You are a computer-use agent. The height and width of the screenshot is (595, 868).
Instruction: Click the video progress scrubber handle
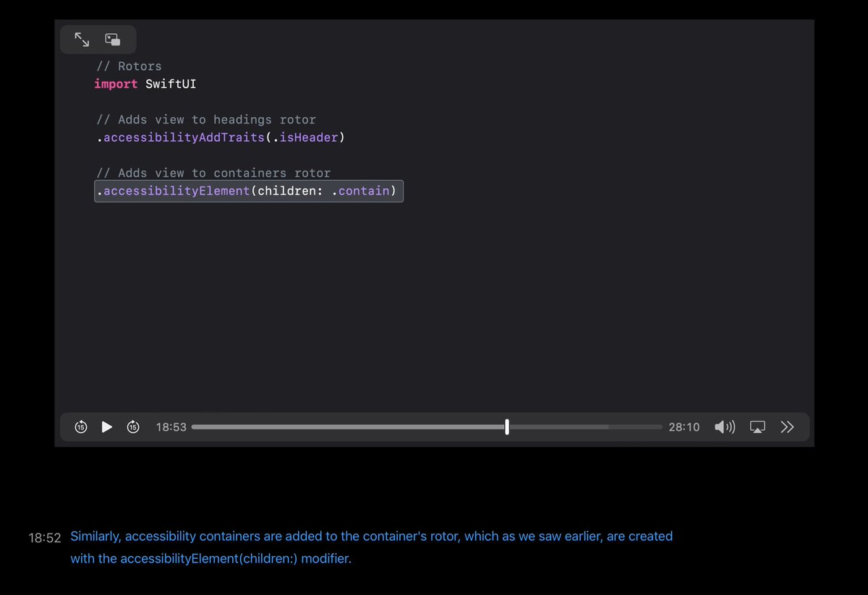(506, 427)
